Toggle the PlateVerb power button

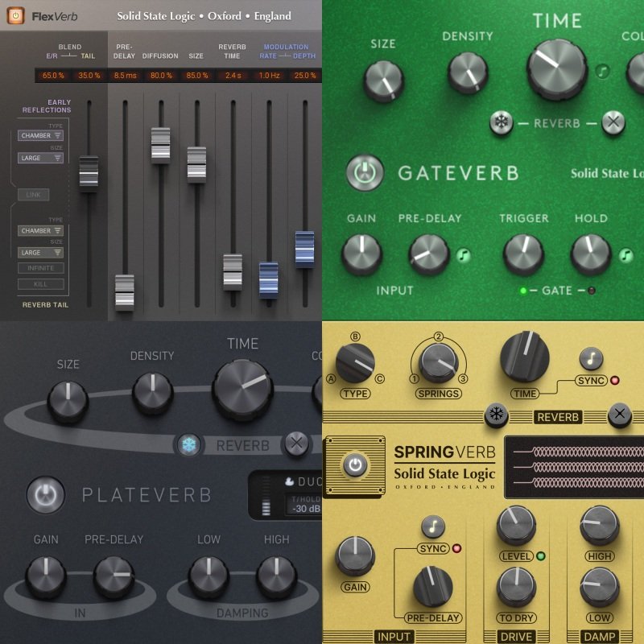coord(46,495)
